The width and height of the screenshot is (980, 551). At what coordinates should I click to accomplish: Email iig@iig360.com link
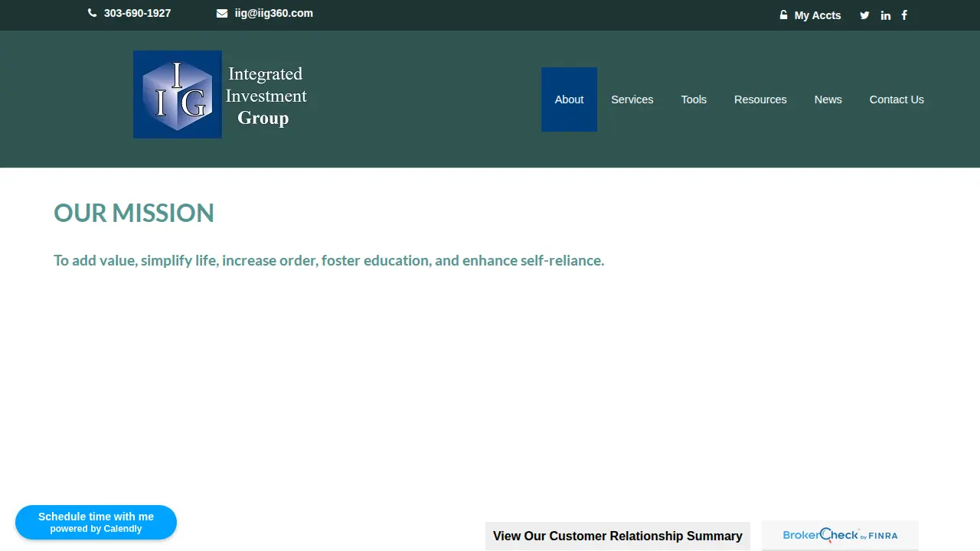pos(274,13)
